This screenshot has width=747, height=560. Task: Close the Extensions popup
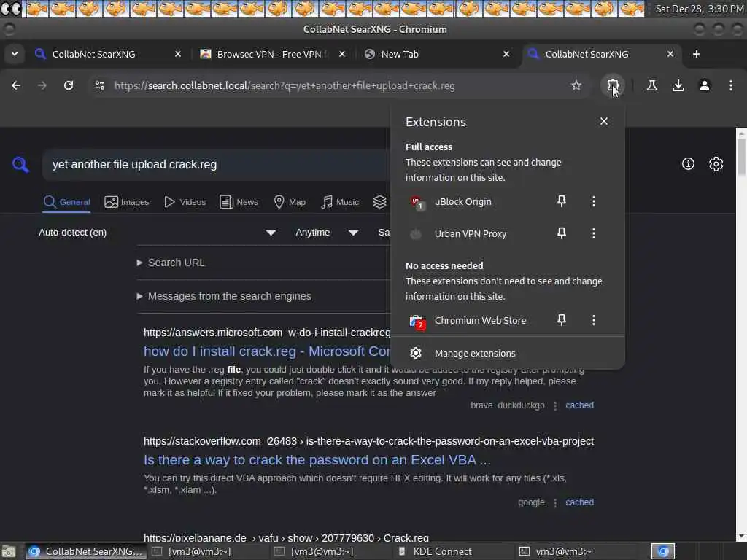click(604, 122)
